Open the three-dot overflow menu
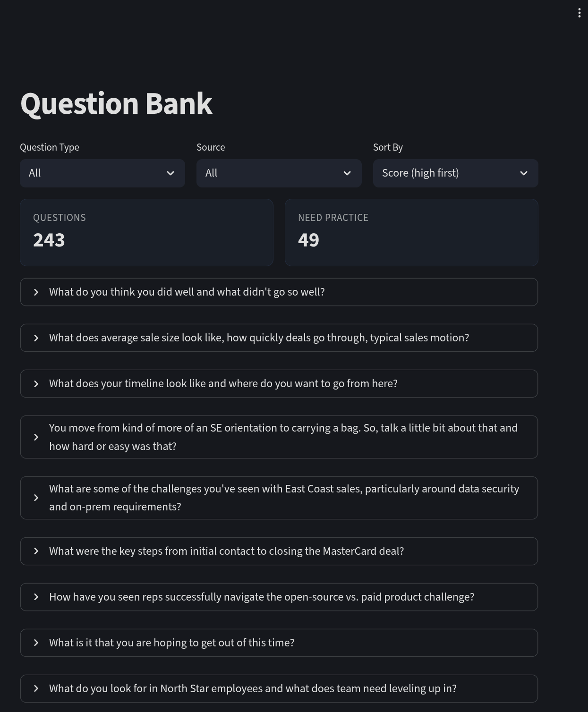 click(579, 13)
